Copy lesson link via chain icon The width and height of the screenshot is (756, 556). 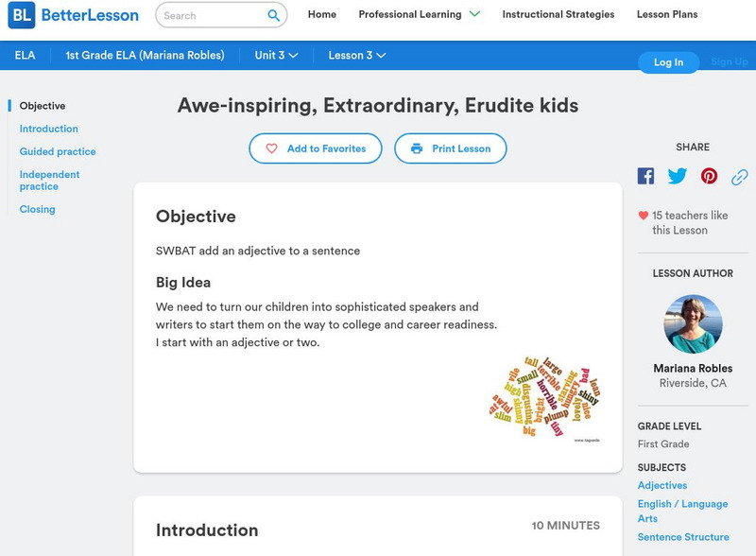[x=740, y=176]
